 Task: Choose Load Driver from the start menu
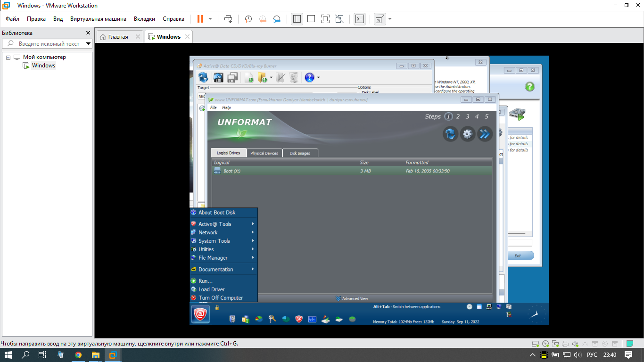click(224, 289)
